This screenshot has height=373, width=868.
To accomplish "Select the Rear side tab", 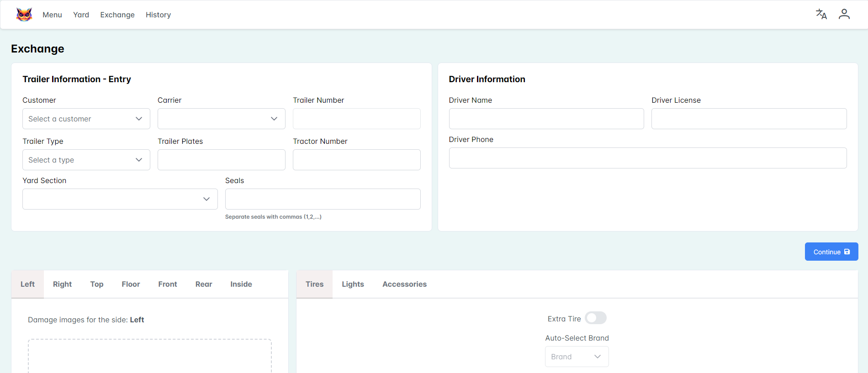I will [x=204, y=284].
